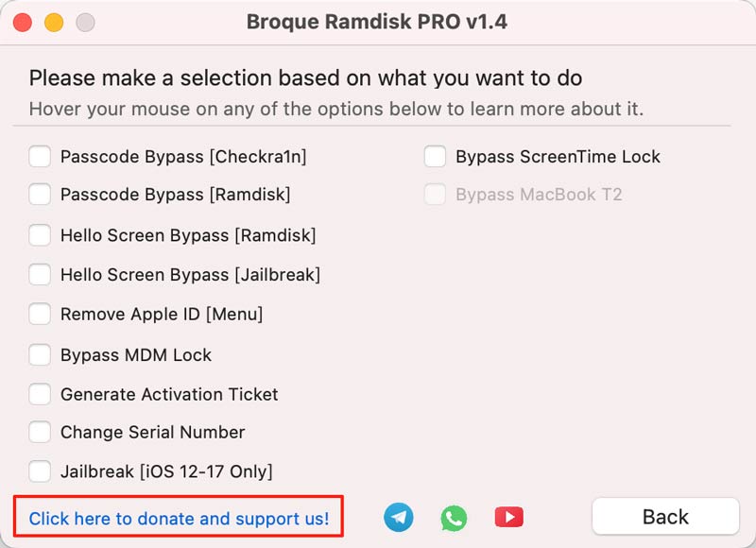Enable Passcode Bypass [Ramdisk]
Viewport: 756px width, 548px height.
pos(40,196)
